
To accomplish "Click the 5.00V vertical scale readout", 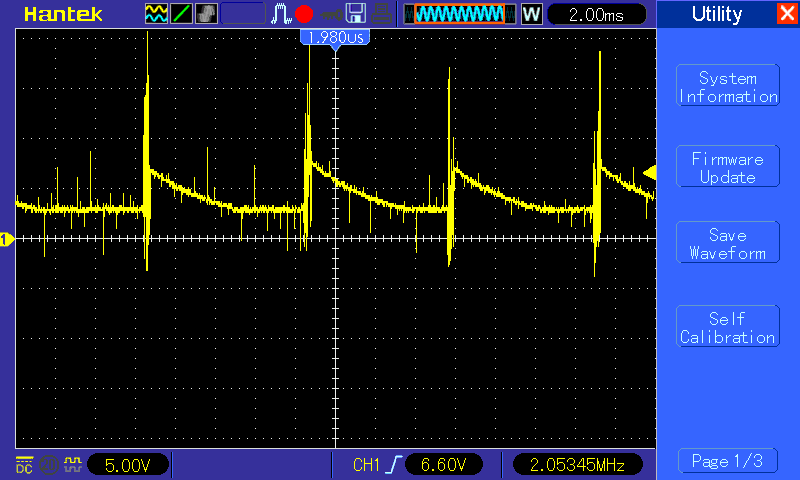I will point(128,465).
